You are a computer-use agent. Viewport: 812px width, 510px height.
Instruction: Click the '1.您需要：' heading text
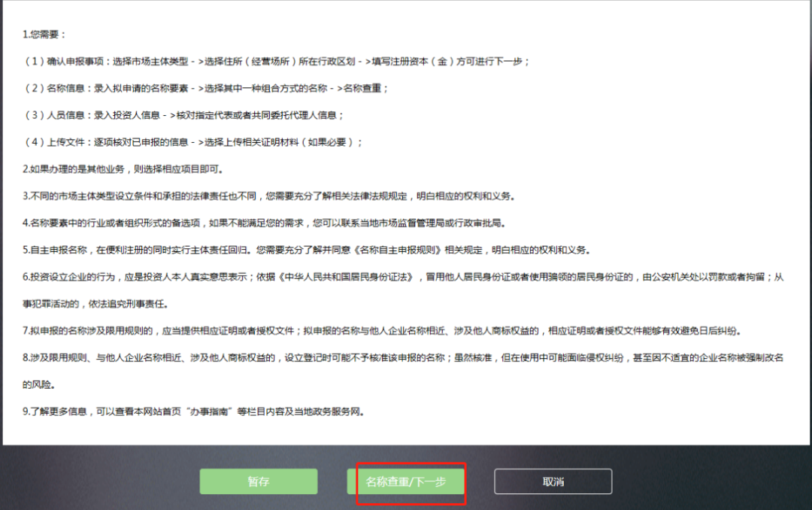[45, 35]
